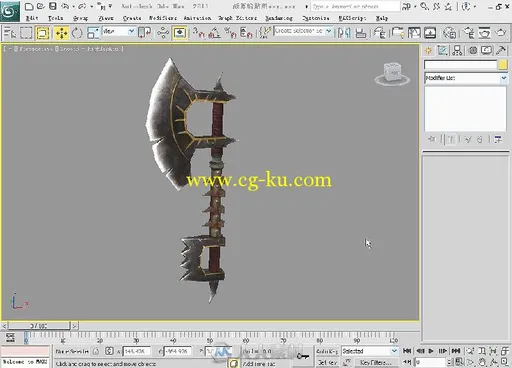Click Edit Named Selection Sets icon
Screen dimensions: 512x368
(x=265, y=33)
